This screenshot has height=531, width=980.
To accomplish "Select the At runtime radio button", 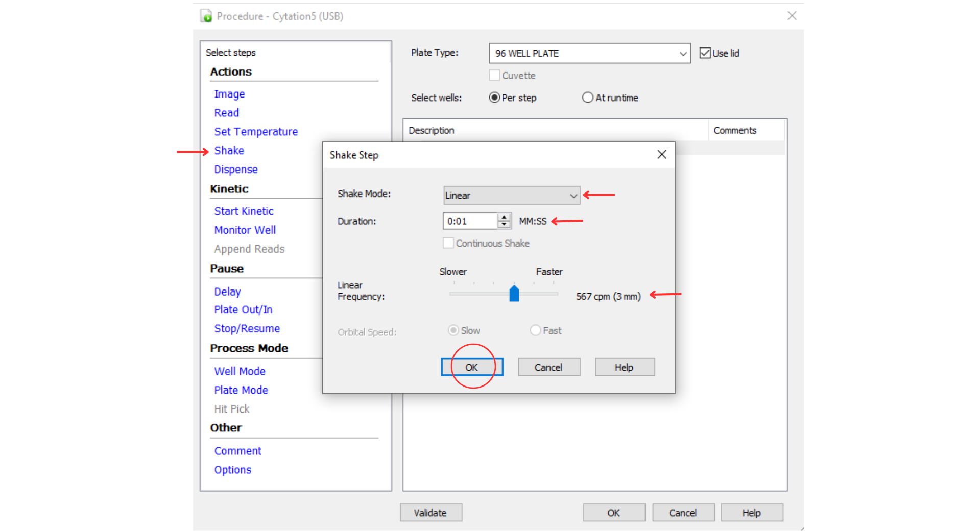I will (x=587, y=98).
